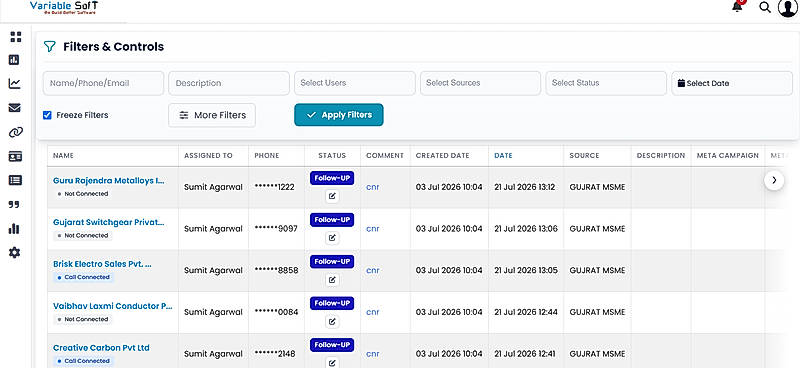Open cnr comment in Brisk Electro row
This screenshot has width=800, height=368.
pos(372,271)
